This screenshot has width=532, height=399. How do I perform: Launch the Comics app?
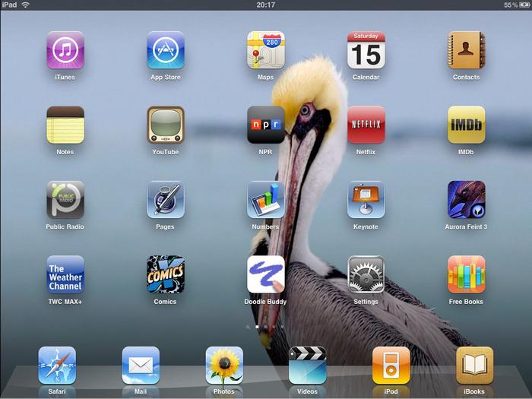[x=166, y=274]
